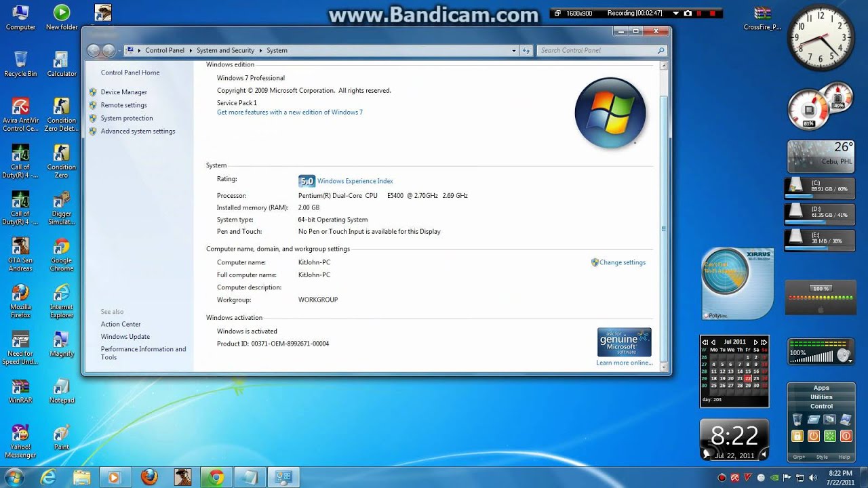The image size is (868, 488).
Task: Click the Back navigation arrow
Action: click(x=94, y=50)
